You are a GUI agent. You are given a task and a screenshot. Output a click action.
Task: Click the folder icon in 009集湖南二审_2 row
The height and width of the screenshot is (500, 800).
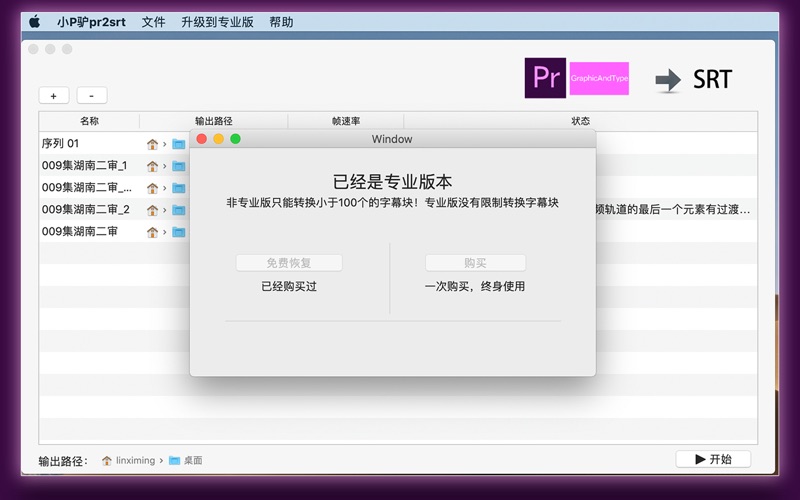pyautogui.click(x=179, y=210)
